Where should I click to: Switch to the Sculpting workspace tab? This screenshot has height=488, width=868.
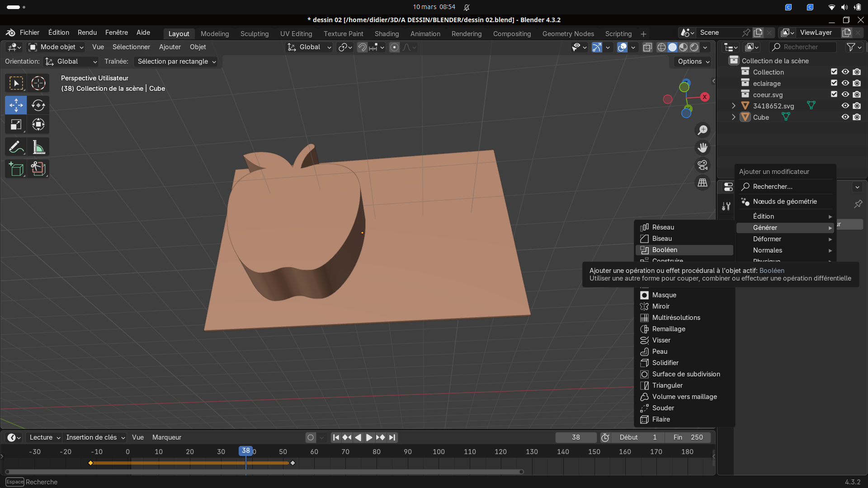[254, 33]
